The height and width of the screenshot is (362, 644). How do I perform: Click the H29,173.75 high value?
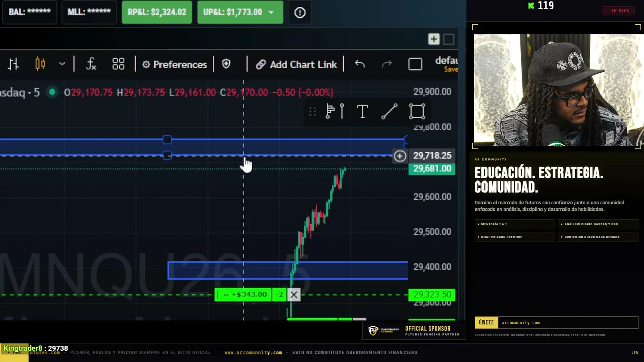[141, 93]
